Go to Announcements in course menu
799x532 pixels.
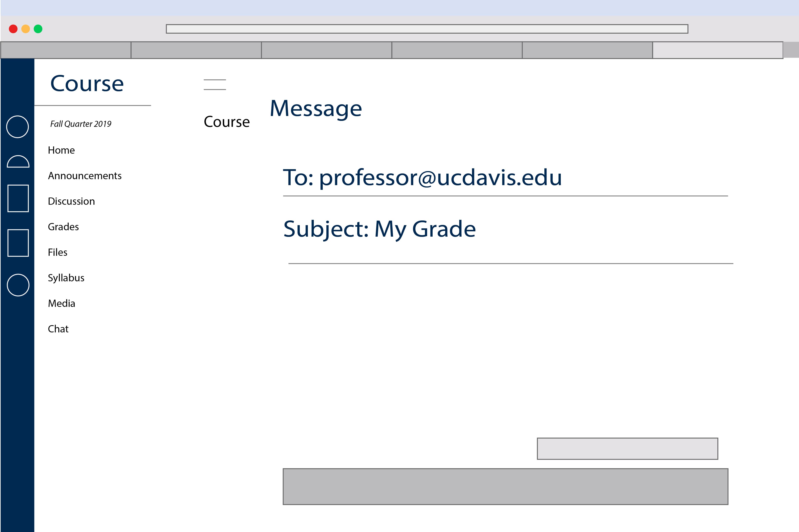[x=85, y=176]
